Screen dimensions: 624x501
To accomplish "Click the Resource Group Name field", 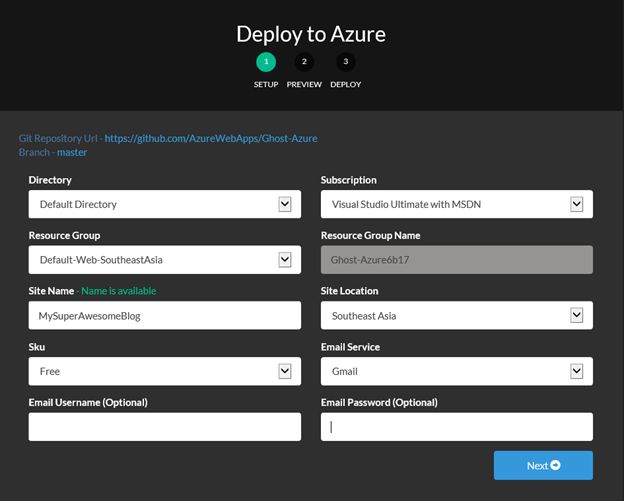I will coord(456,260).
